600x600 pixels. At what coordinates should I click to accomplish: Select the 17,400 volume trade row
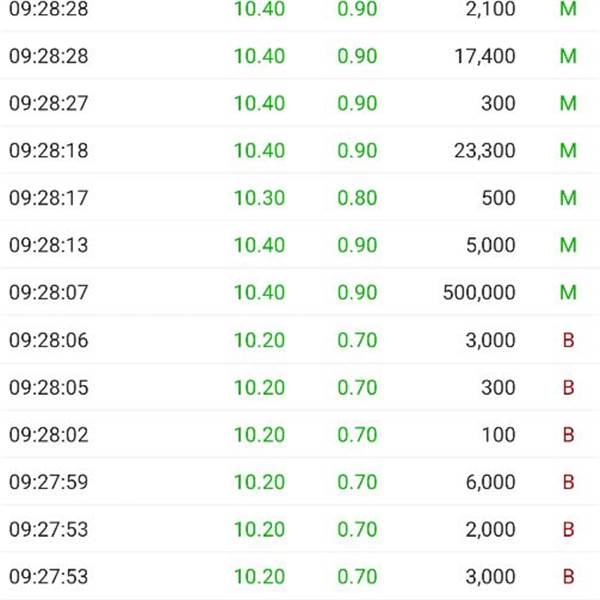click(300, 56)
